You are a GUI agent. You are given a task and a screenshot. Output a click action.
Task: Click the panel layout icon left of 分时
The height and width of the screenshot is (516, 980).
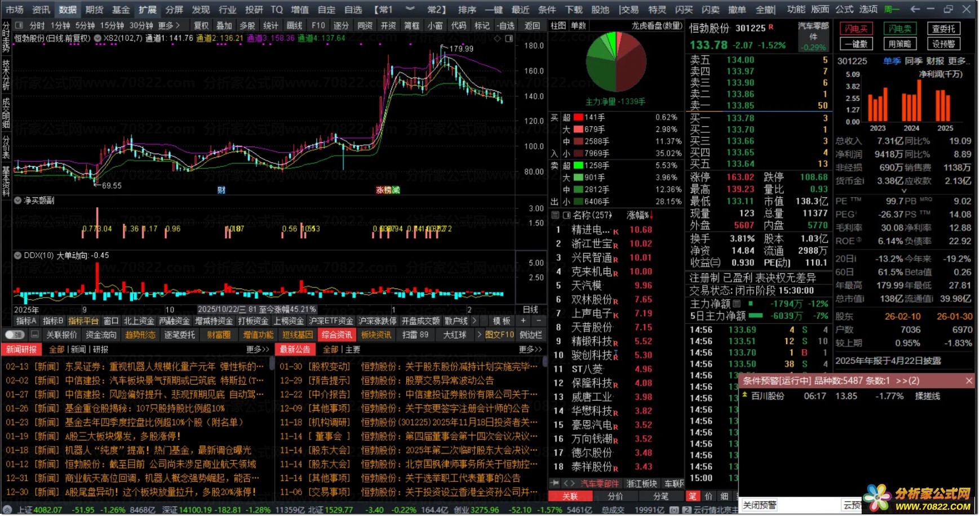pyautogui.click(x=19, y=25)
